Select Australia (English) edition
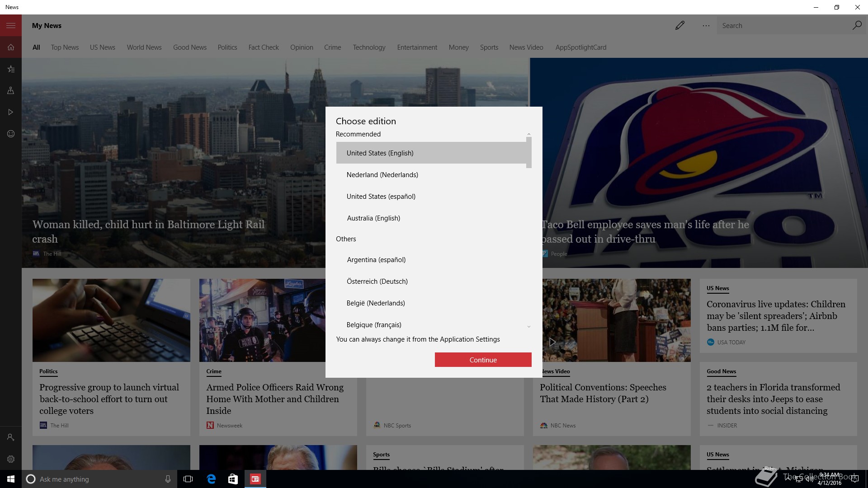The height and width of the screenshot is (488, 868). pos(431,218)
